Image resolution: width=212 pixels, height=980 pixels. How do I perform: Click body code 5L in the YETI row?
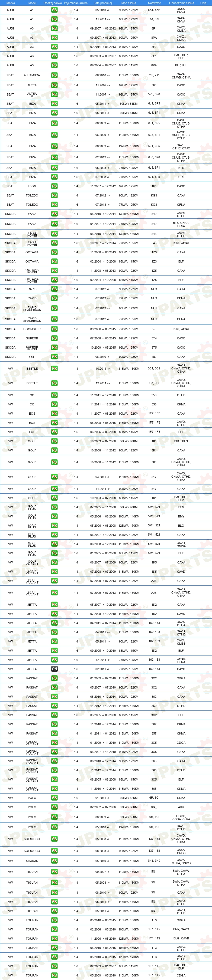point(154,357)
